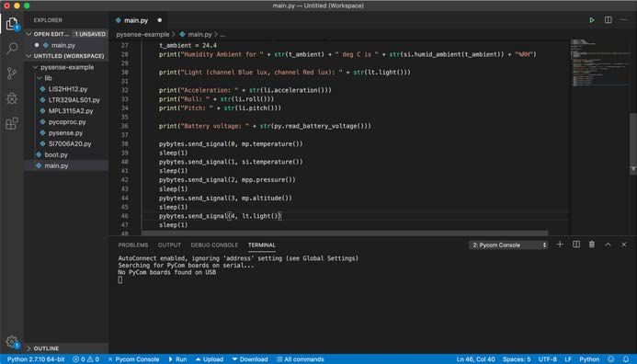This screenshot has height=364, width=637.
Task: Click Upload in the status bar
Action: 210,359
